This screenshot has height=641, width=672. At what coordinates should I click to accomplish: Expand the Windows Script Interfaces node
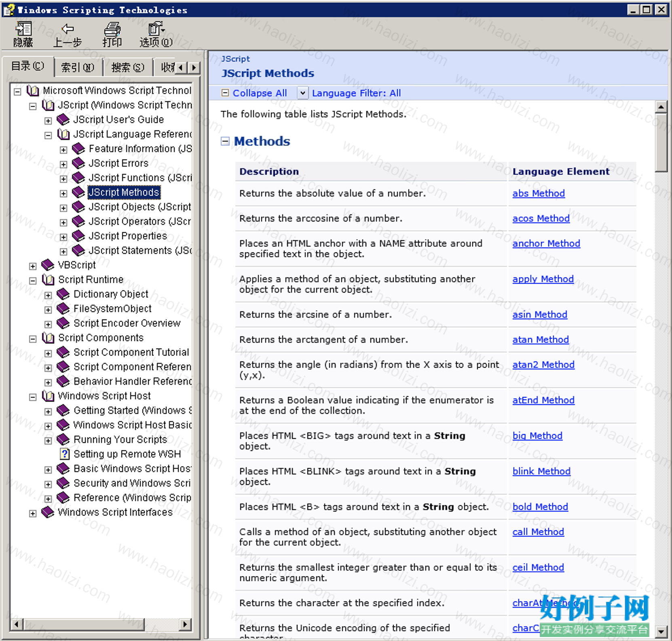pos(33,514)
